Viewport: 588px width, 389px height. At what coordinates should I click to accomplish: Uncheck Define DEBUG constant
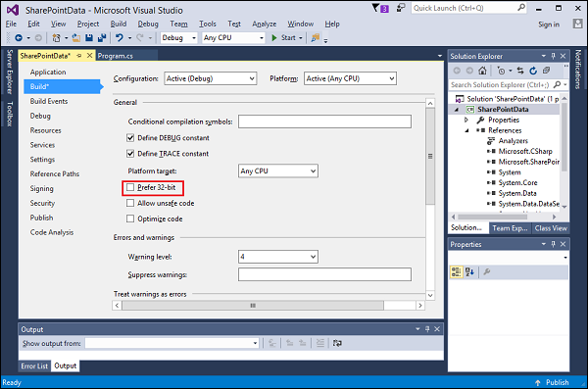click(x=130, y=138)
